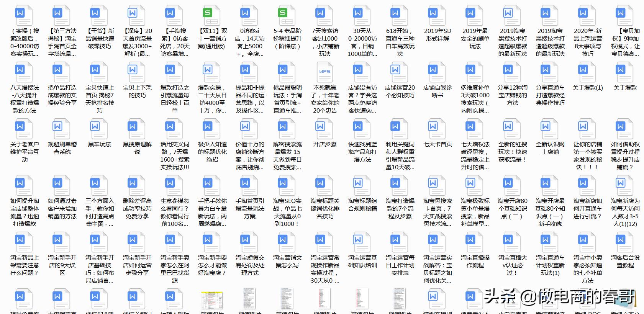This screenshot has height=314, width=644.
Task: Click file name 淘宝SEO实战,单品七天流量
Action: [287, 213]
